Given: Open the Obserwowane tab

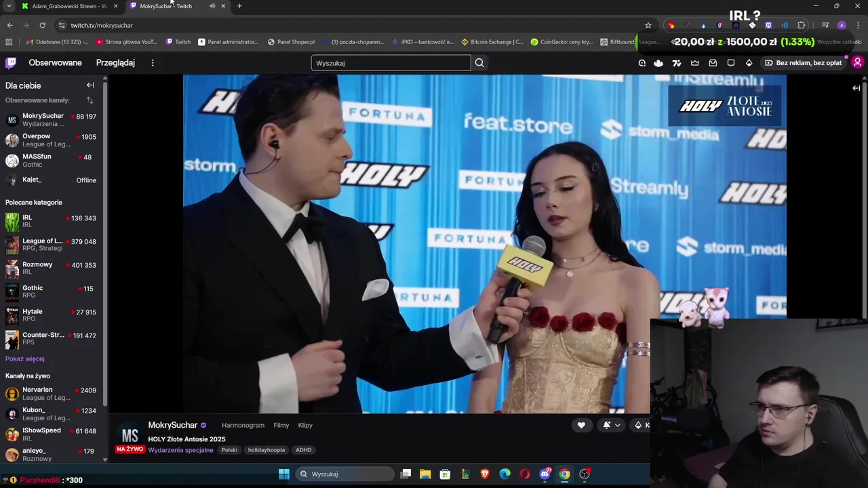Looking at the screenshot, I should (x=55, y=62).
